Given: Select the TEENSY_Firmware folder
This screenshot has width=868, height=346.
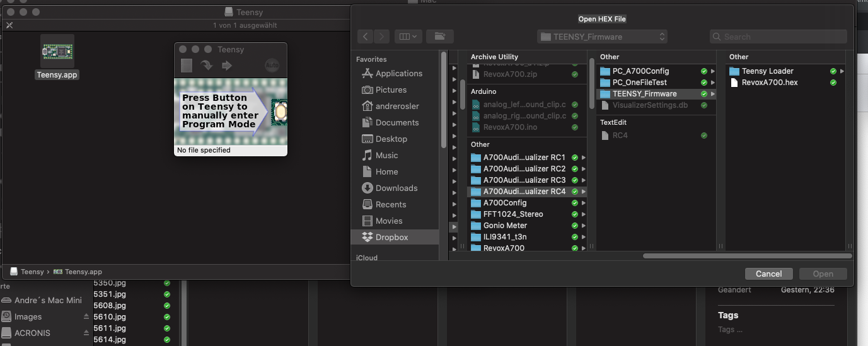Looking at the screenshot, I should pyautogui.click(x=656, y=93).
